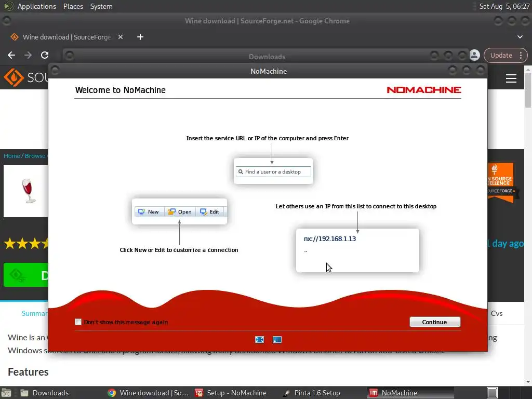Switch to Pinta 1.6 Setup taskbar entry
This screenshot has width=532, height=399.
pyautogui.click(x=312, y=393)
